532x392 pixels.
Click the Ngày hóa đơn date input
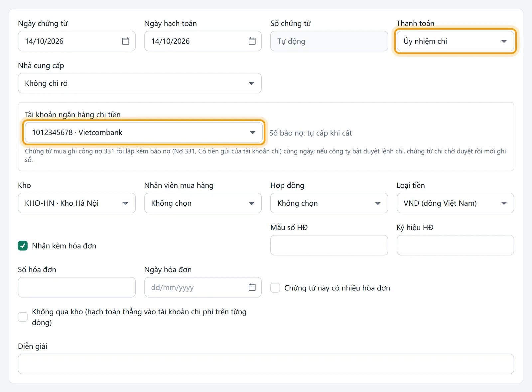click(x=203, y=287)
